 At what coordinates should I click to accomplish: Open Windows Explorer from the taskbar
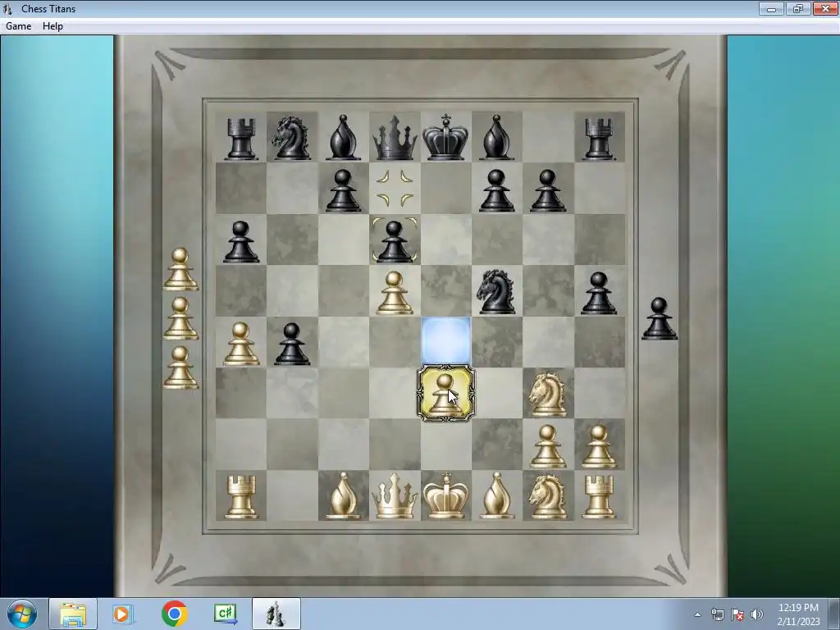pyautogui.click(x=73, y=614)
